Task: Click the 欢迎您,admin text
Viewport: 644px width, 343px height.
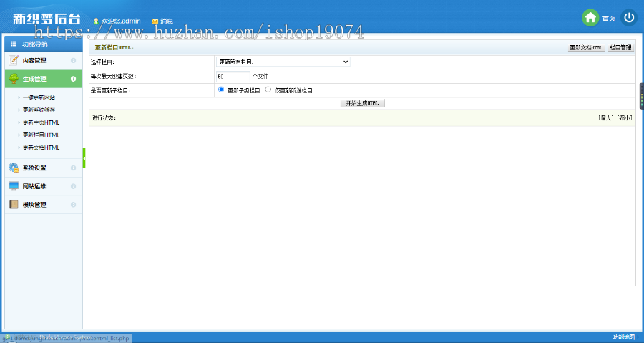Action: point(121,21)
